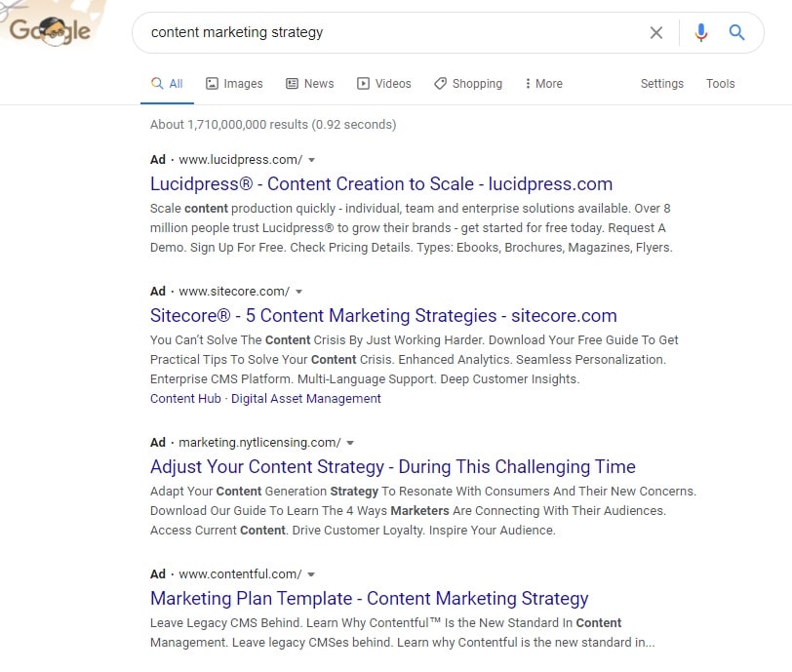Clear the search box using the X icon

click(x=656, y=32)
